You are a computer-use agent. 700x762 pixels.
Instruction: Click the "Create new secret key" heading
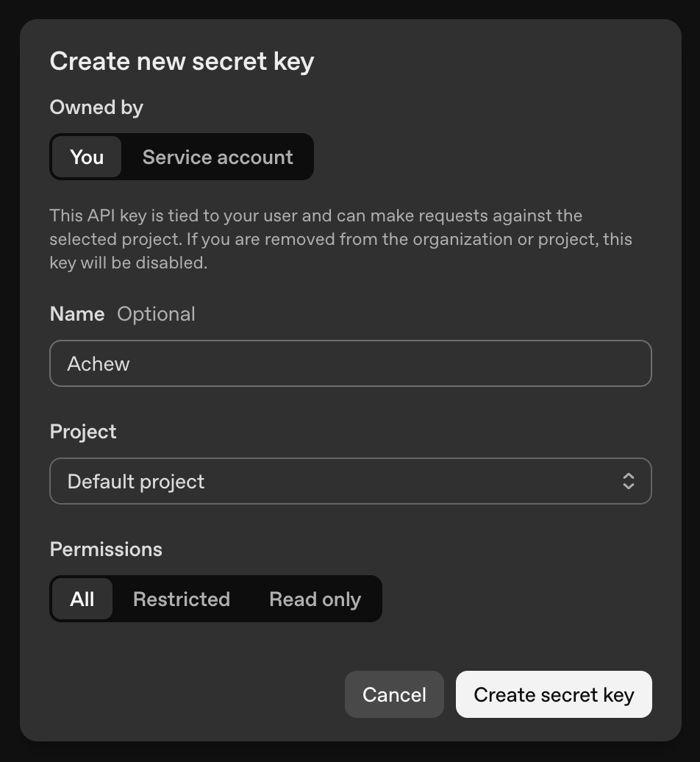(x=182, y=62)
